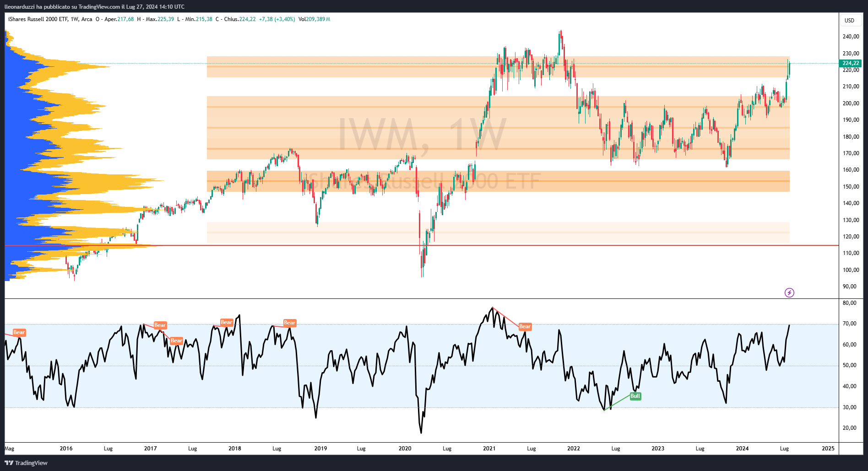Click the open value Aper.217,68

119,19
